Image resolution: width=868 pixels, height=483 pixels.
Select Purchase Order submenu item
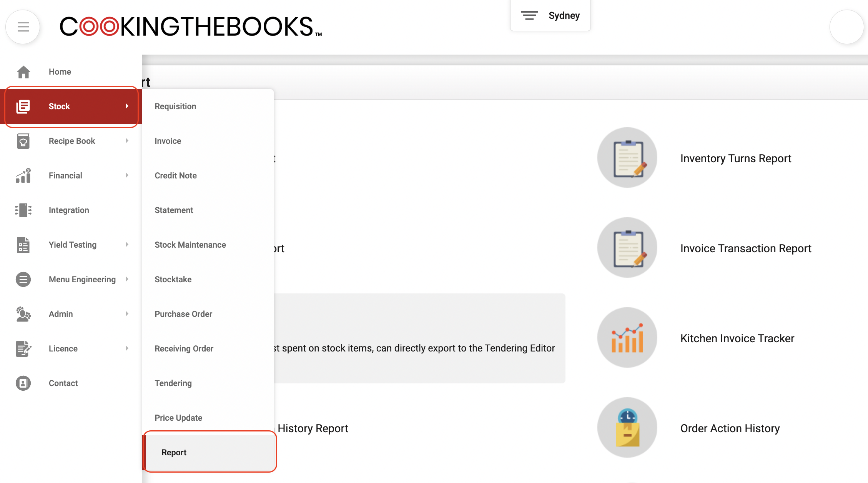(x=208, y=314)
